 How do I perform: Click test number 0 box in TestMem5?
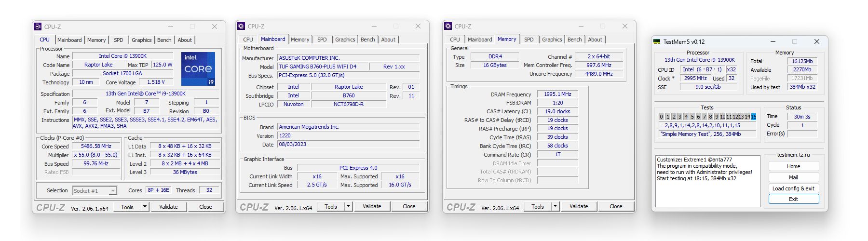tap(661, 117)
